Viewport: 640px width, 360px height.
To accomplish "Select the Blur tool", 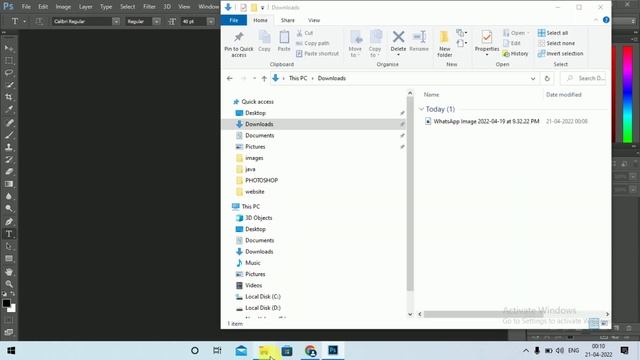I will pyautogui.click(x=9, y=196).
